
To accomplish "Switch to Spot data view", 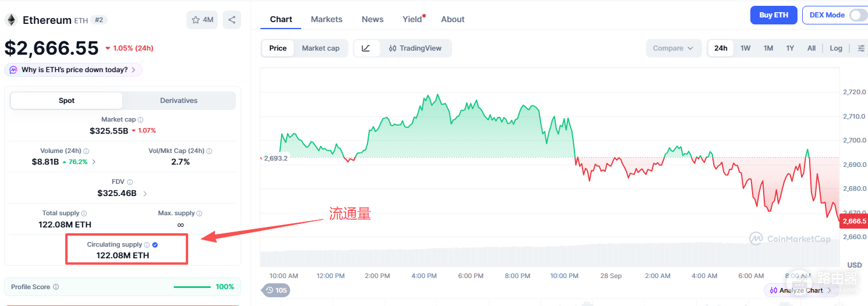I will pos(66,101).
